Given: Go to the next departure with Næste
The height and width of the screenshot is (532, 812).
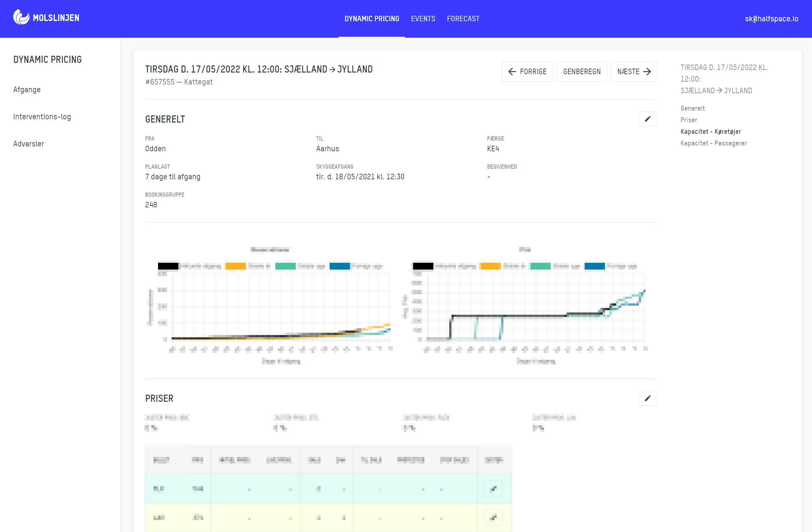Looking at the screenshot, I should pyautogui.click(x=634, y=72).
